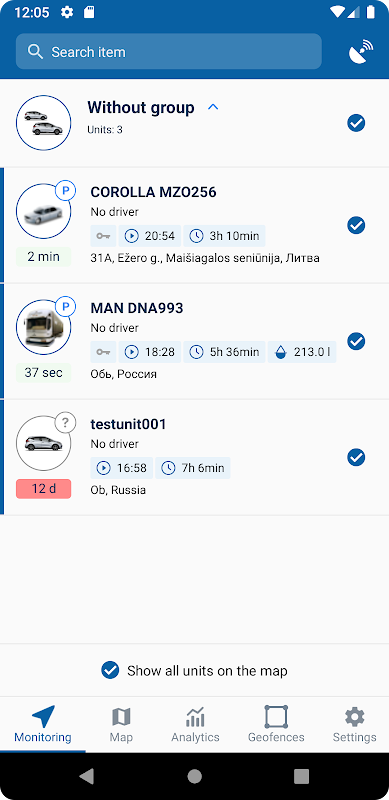Tap the unknown status question mark on testunit001
The image size is (389, 800).
coord(65,422)
